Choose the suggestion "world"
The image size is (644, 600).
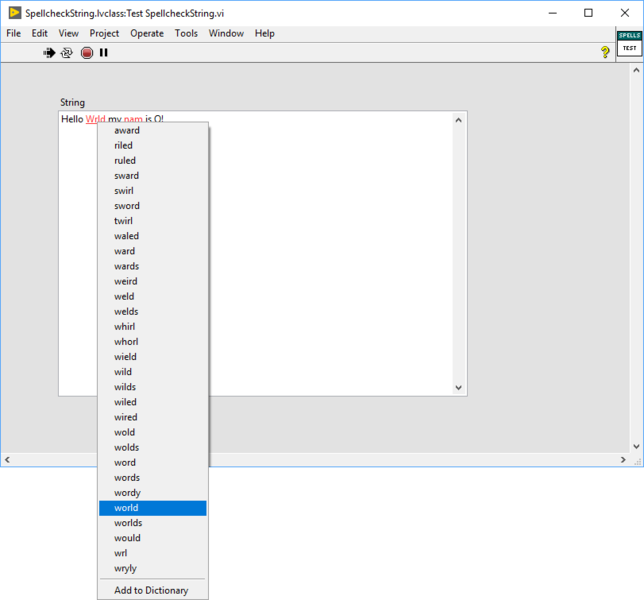tap(152, 508)
